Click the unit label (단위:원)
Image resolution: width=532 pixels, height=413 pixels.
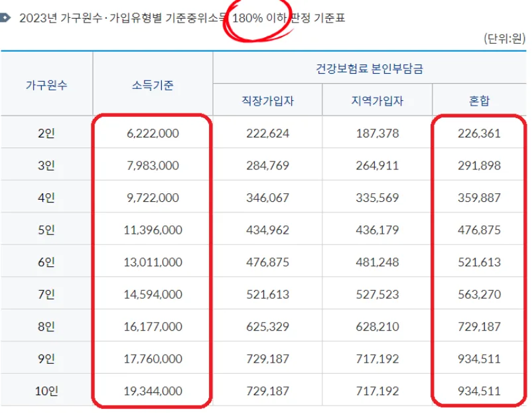(x=505, y=39)
